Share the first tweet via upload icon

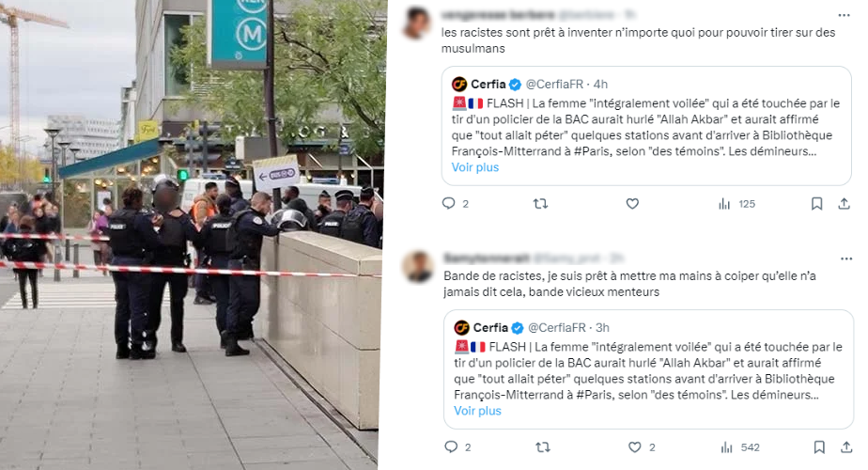(x=844, y=204)
